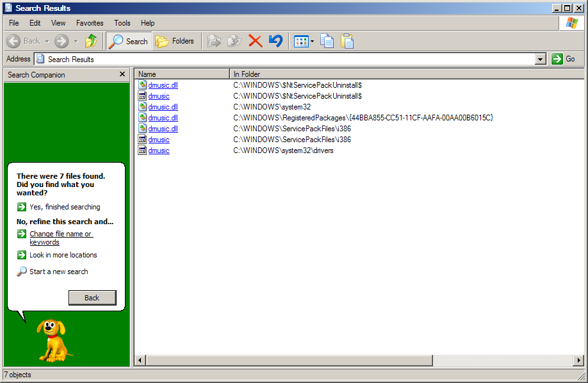Select dmusic icon in $NtServicePackUninstall$ row
Viewport: 588px width, 383px height.
click(x=142, y=95)
